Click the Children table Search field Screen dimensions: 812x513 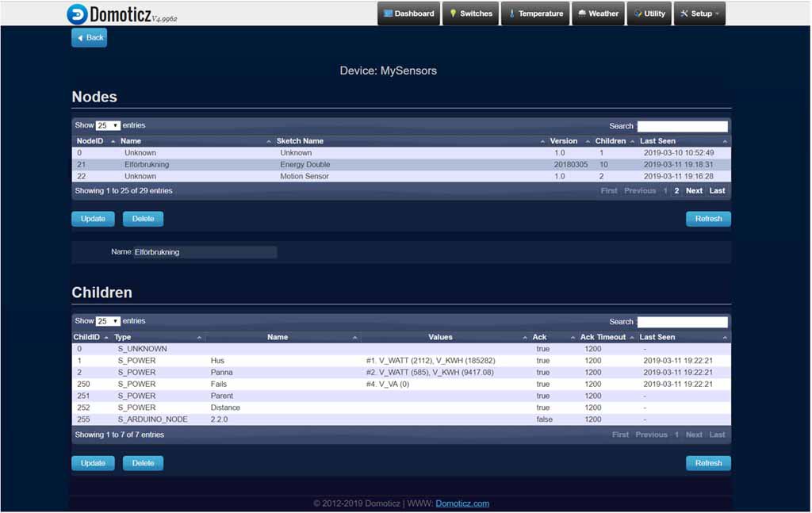tap(683, 322)
